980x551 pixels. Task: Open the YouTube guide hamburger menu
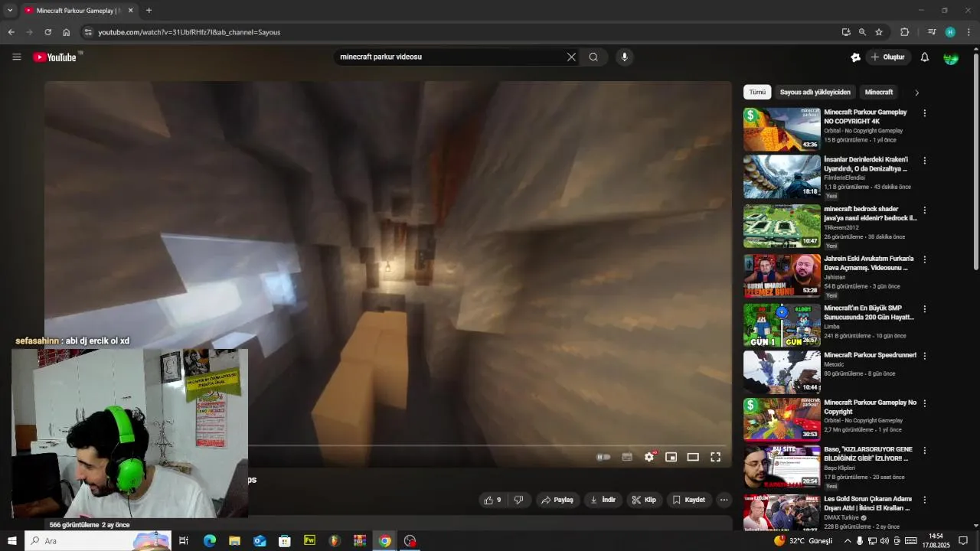pos(17,57)
